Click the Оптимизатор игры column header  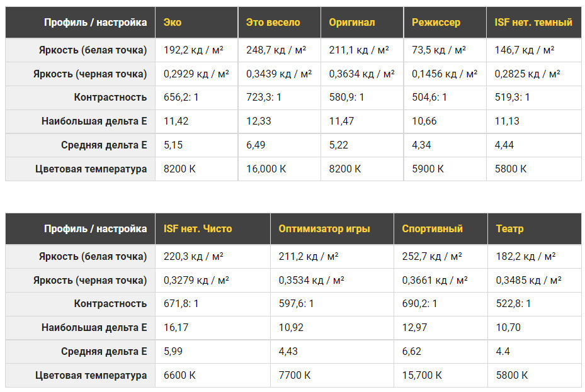pos(324,229)
